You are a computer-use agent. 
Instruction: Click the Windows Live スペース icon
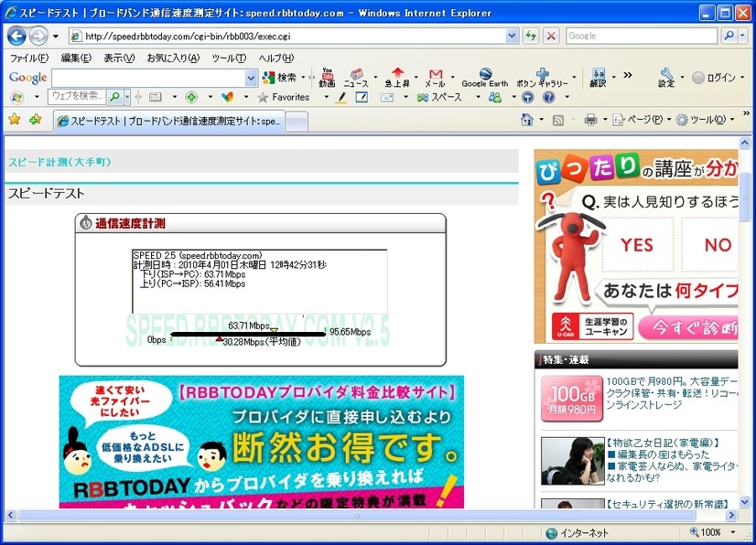click(x=439, y=97)
